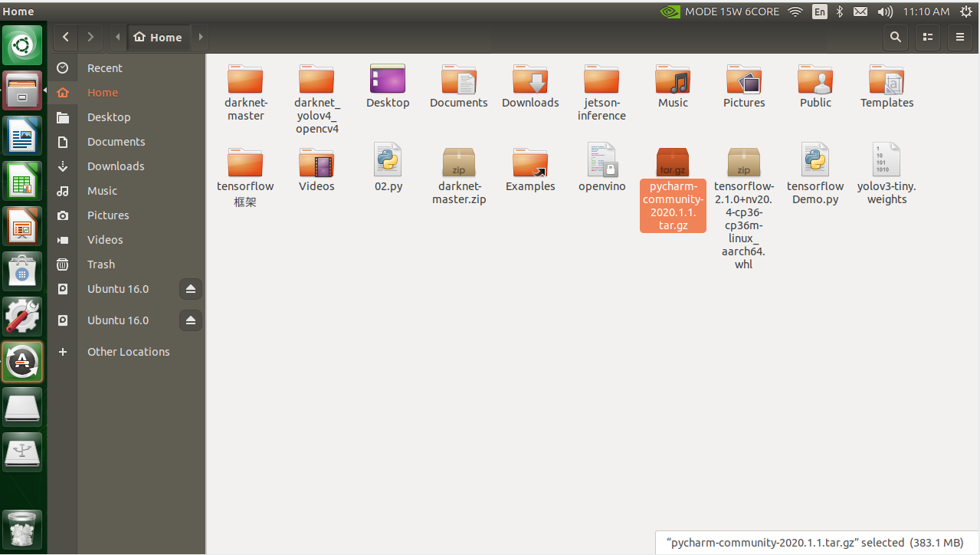Viewport: 980px width, 555px height.
Task: Click the Files launcher icon in dock
Action: click(23, 90)
